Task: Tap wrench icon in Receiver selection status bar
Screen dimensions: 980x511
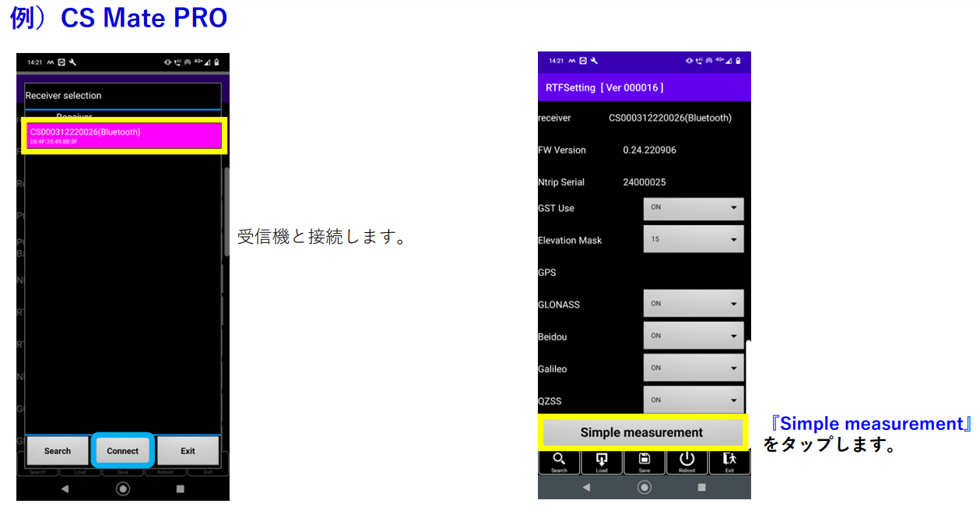Action: 72,62
